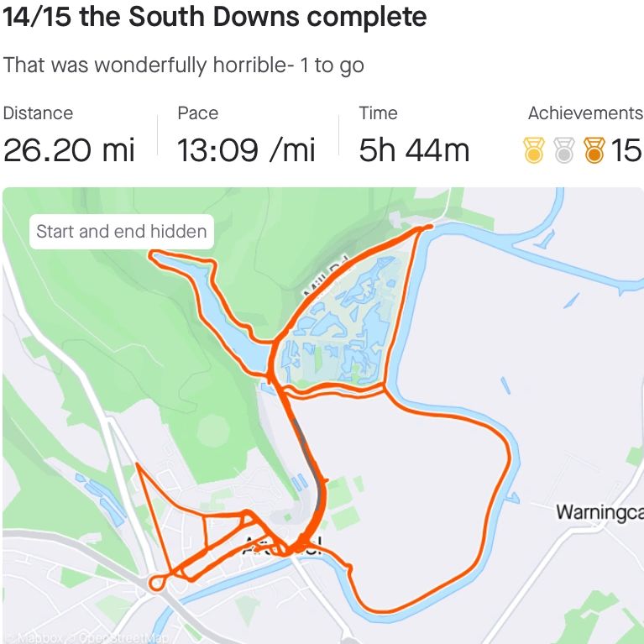Select the 13:09 /mi pace value

pos(245,151)
